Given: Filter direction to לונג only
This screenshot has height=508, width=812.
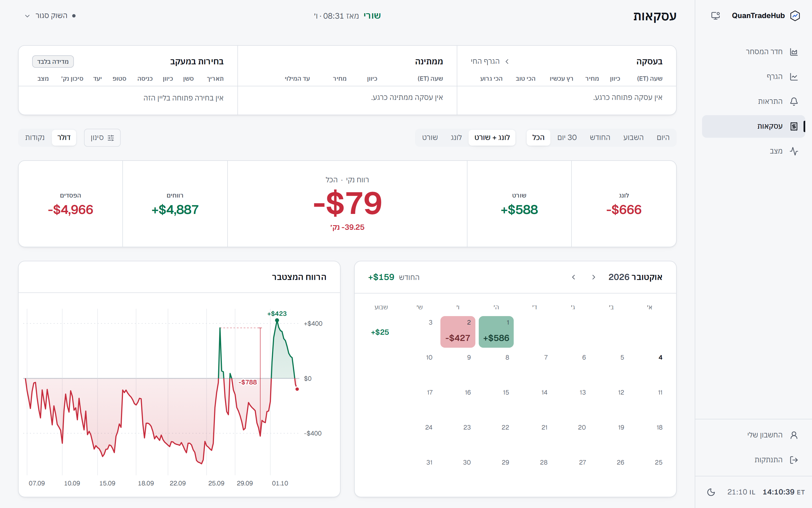Looking at the screenshot, I should click(x=456, y=137).
